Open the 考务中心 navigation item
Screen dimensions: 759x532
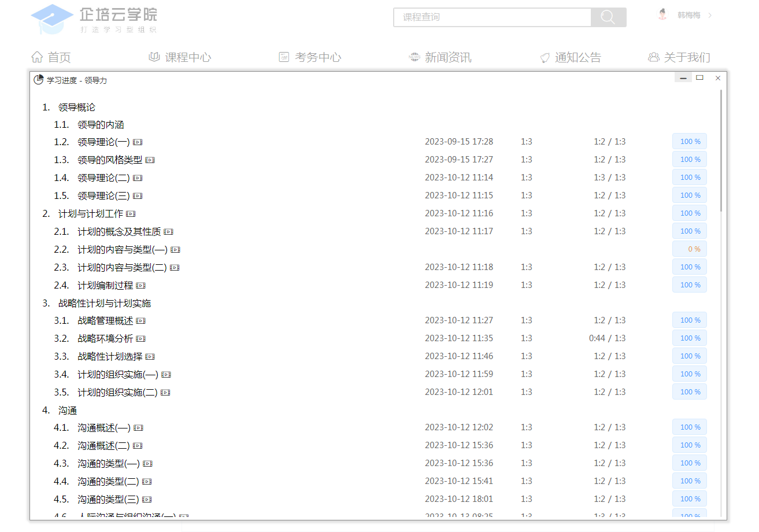click(x=310, y=57)
